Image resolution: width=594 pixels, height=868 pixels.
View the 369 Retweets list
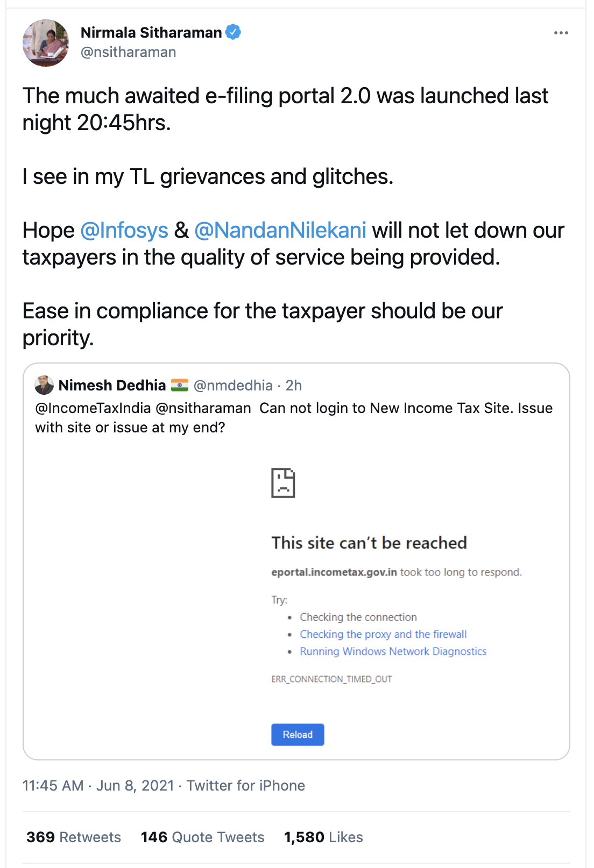coord(74,837)
